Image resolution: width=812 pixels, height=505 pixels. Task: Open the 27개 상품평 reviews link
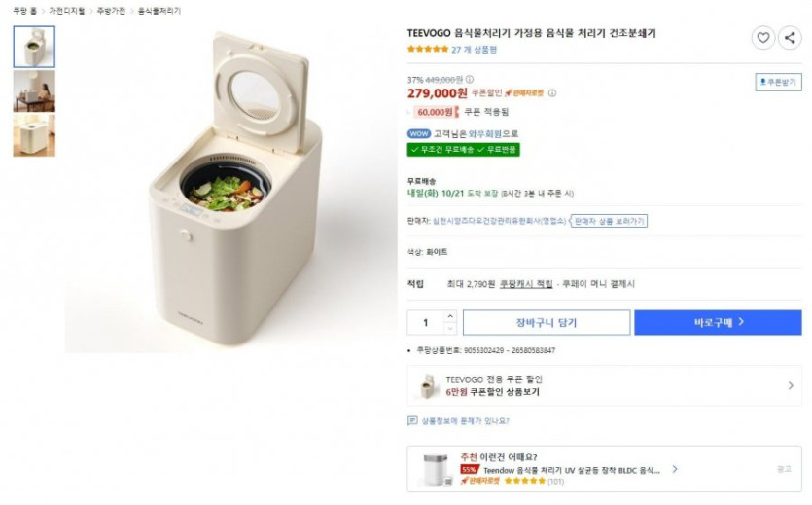(x=474, y=50)
